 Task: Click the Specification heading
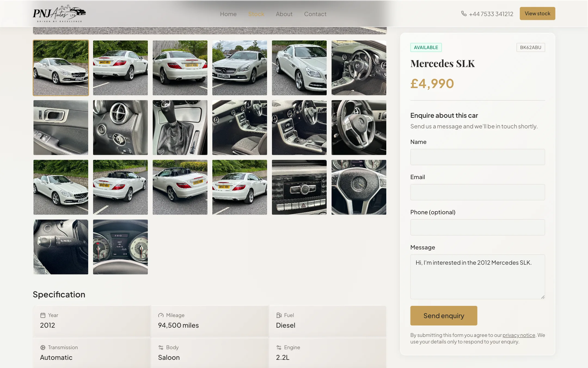click(x=59, y=294)
